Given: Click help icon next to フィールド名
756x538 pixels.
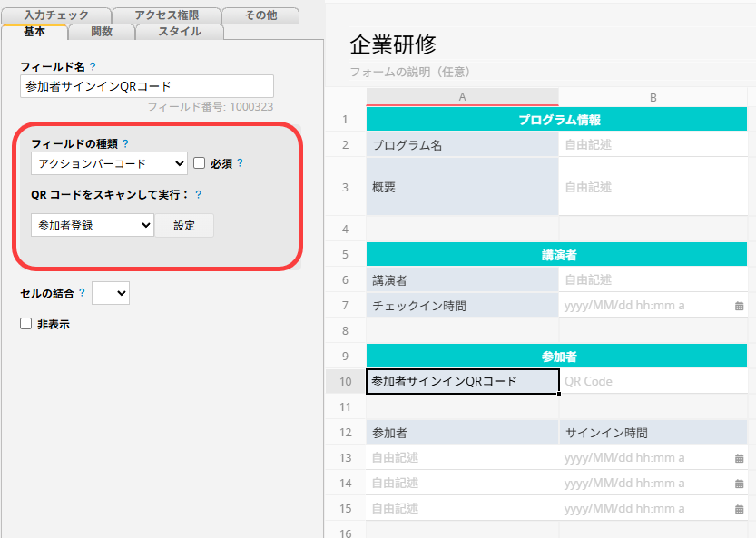Looking at the screenshot, I should click(93, 67).
